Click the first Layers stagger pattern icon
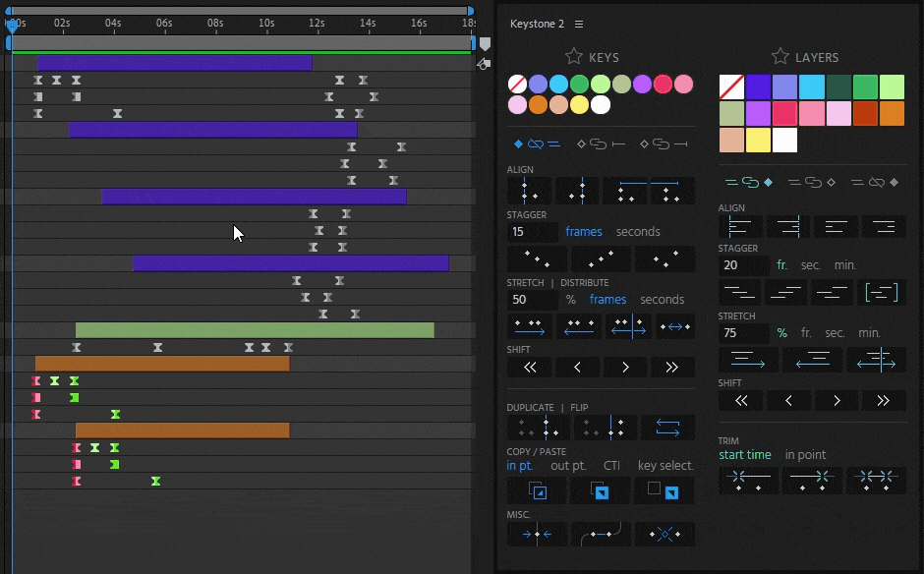 (740, 292)
